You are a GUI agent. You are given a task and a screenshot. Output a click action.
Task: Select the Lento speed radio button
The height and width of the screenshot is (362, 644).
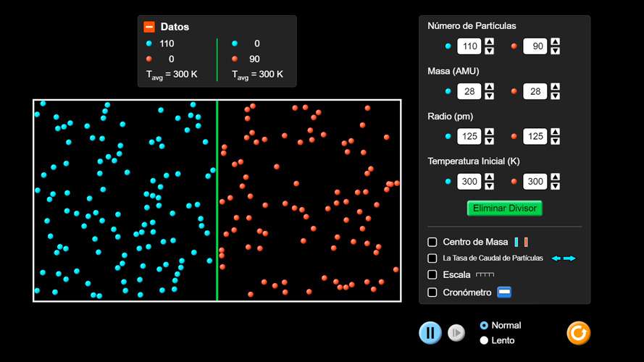click(x=484, y=340)
